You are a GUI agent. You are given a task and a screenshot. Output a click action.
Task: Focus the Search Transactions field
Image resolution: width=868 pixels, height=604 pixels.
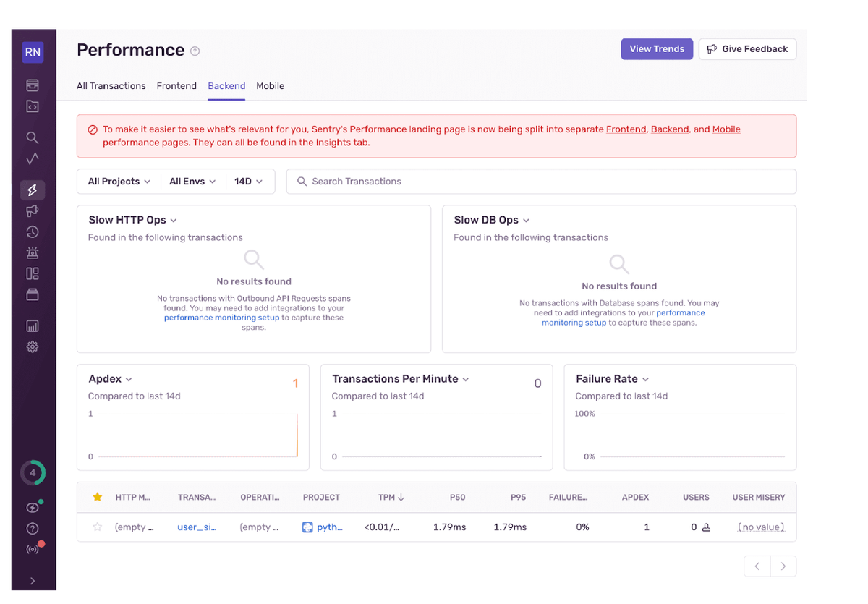click(541, 182)
